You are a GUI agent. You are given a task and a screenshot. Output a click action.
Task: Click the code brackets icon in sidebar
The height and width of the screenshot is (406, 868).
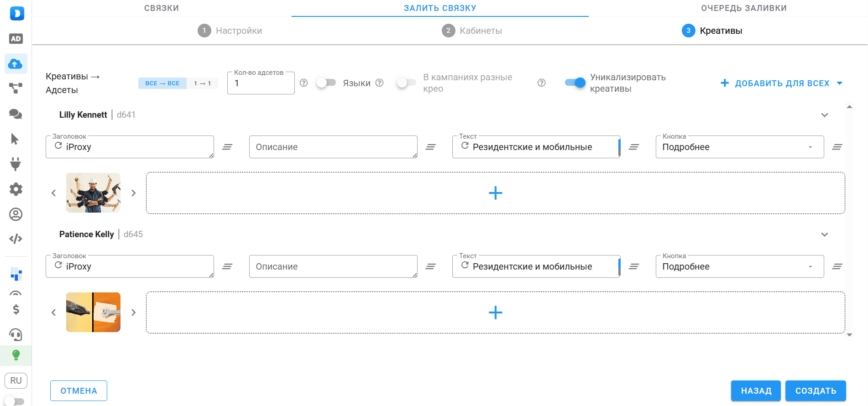coord(16,239)
